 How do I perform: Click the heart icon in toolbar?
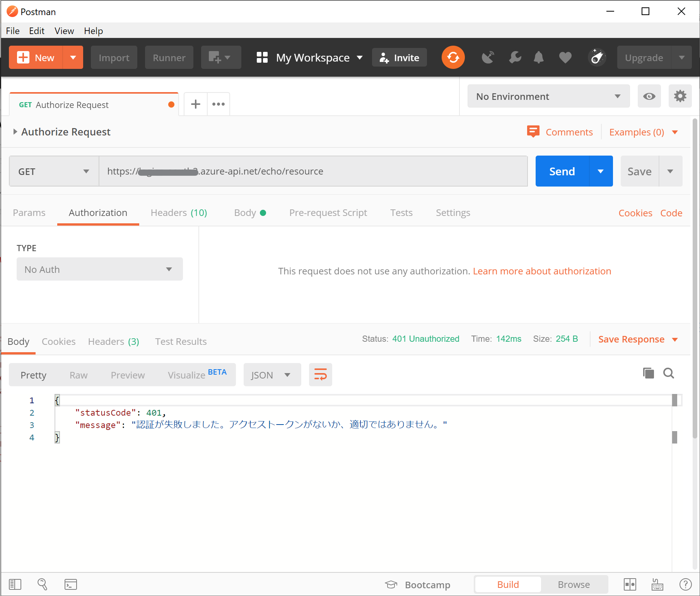click(565, 58)
